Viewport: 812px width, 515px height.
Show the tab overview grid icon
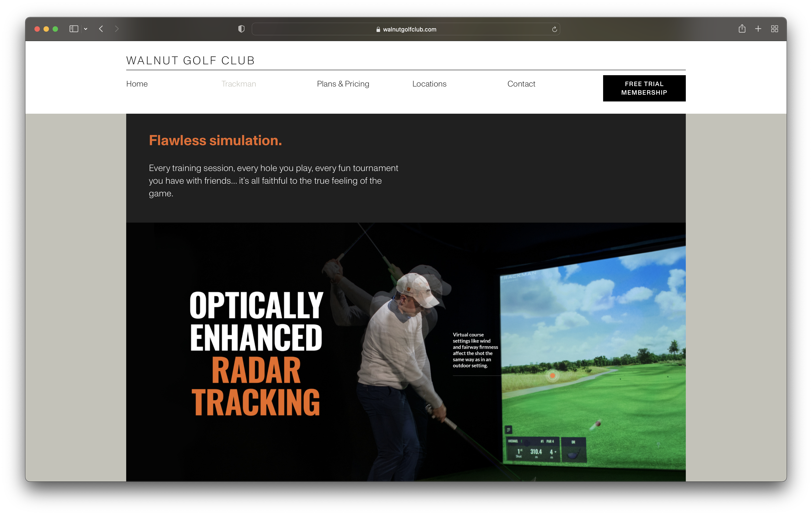pyautogui.click(x=775, y=29)
